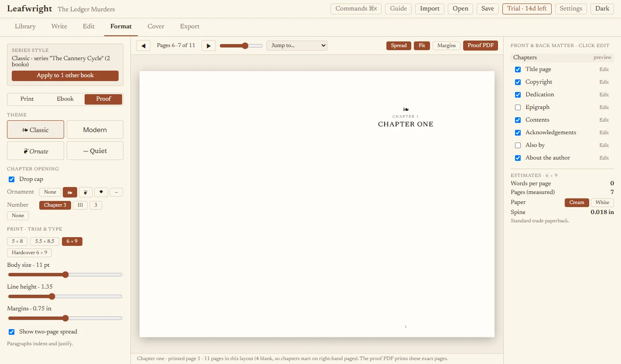
Task: Adjust the page zoom slider
Action: [x=241, y=46]
